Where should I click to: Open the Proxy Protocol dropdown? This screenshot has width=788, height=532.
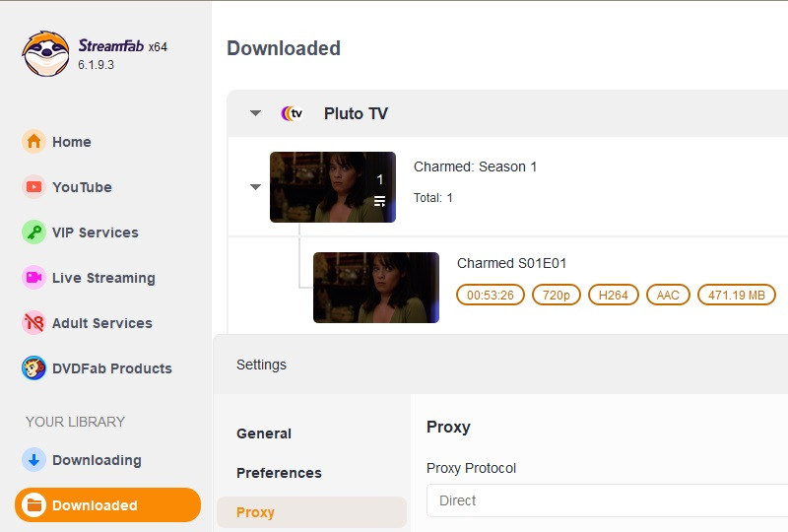607,500
